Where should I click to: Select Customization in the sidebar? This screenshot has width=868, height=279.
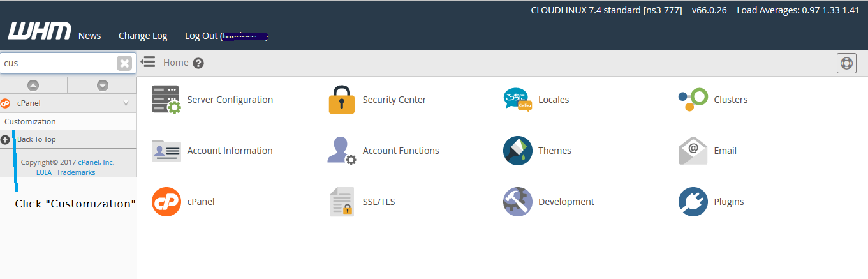coord(30,121)
